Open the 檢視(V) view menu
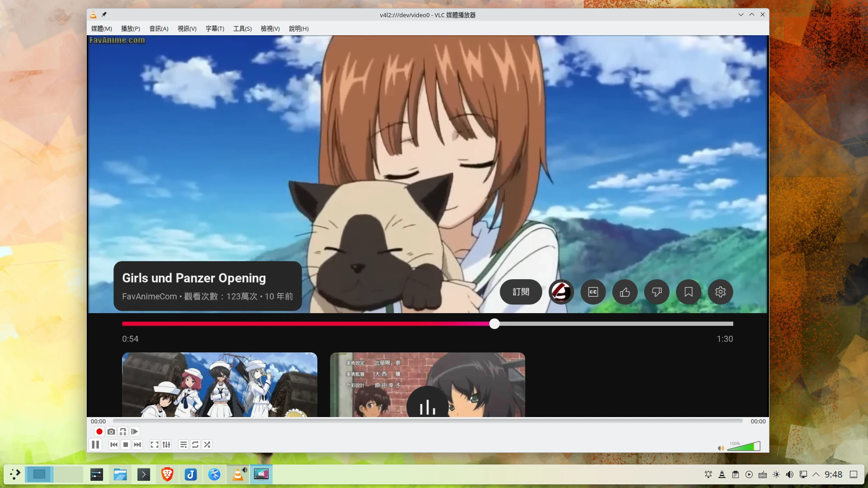Viewport: 868px width, 488px height. coord(270,28)
